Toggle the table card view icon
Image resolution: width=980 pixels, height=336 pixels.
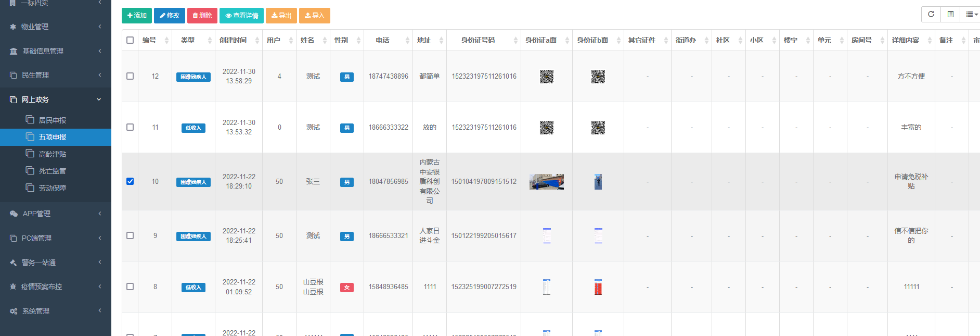click(x=950, y=15)
